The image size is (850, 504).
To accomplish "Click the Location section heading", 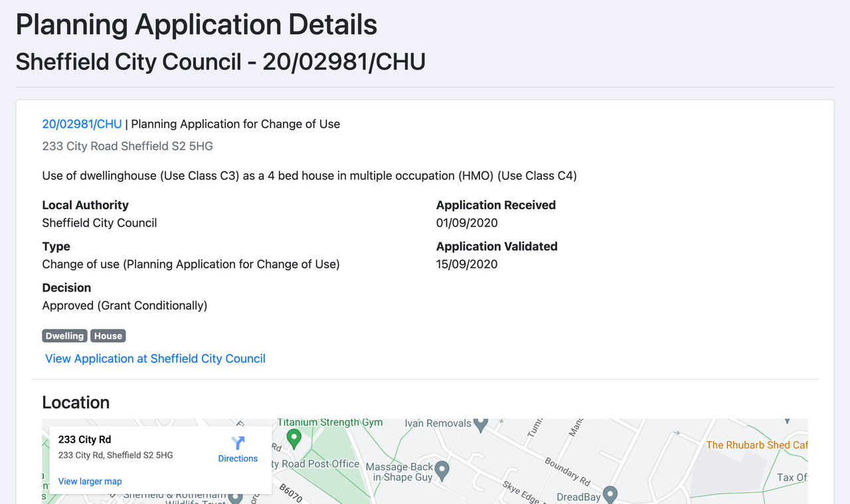I will [x=76, y=403].
